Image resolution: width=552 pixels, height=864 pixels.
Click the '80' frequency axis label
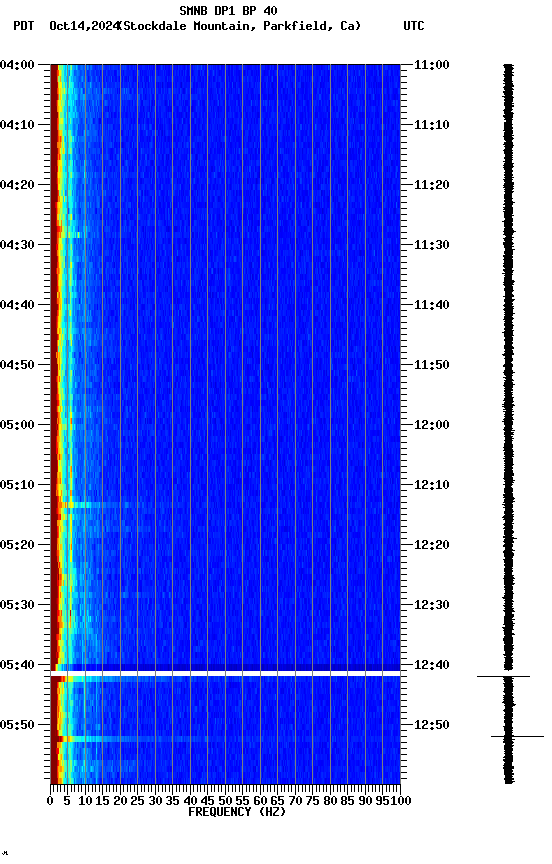pos(331,801)
